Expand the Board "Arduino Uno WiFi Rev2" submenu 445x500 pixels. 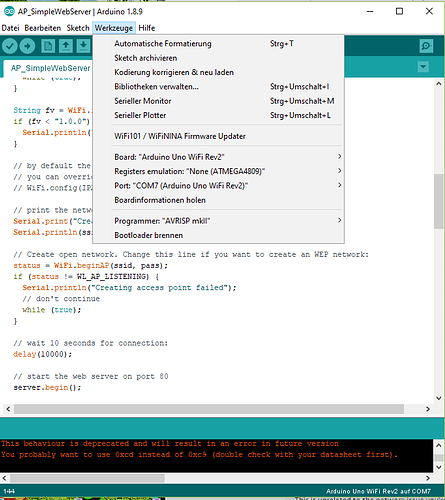(x=228, y=157)
